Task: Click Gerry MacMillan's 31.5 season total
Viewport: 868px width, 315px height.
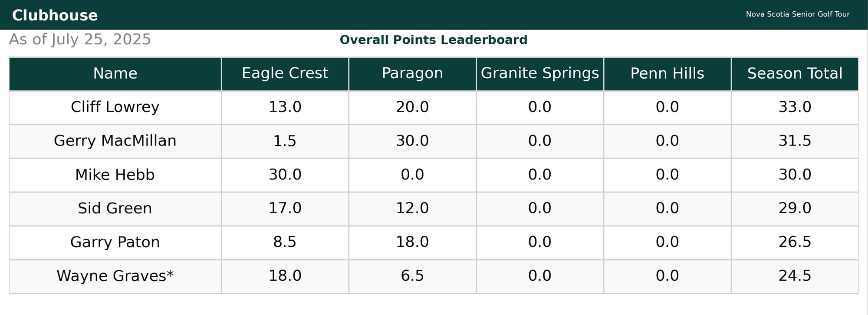Action: coord(795,141)
